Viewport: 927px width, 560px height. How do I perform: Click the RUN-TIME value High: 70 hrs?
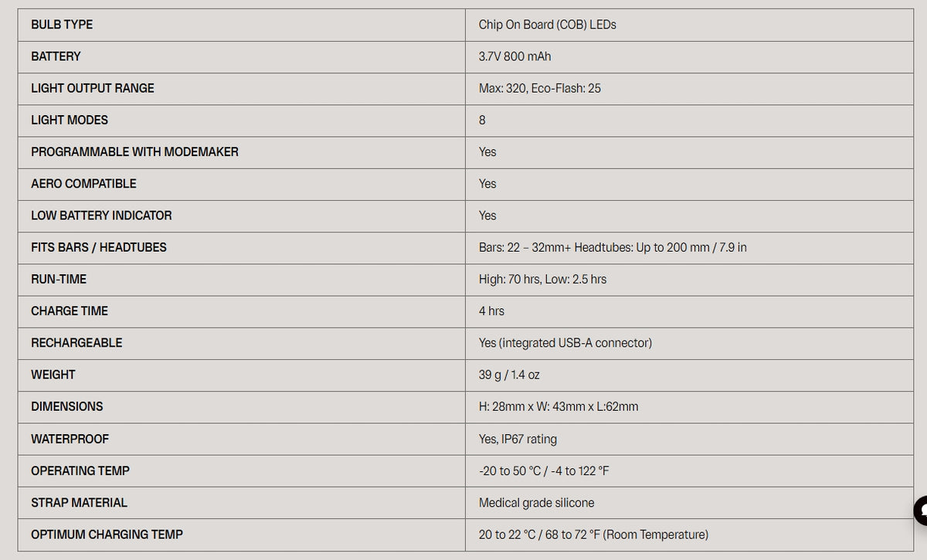pyautogui.click(x=510, y=279)
